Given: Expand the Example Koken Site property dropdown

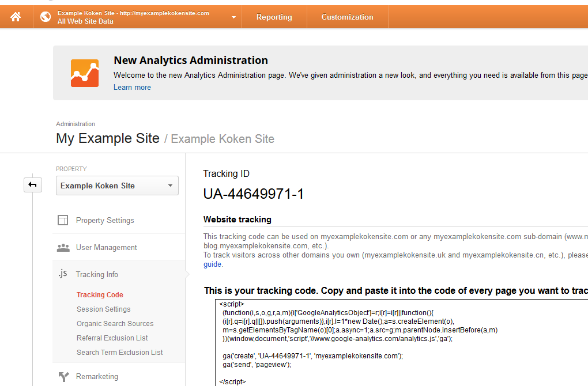Looking at the screenshot, I should [x=117, y=186].
